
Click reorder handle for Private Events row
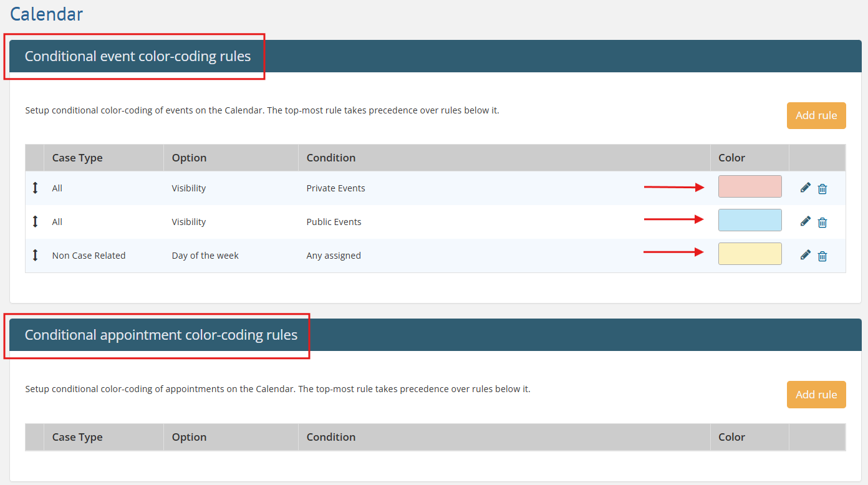(35, 188)
